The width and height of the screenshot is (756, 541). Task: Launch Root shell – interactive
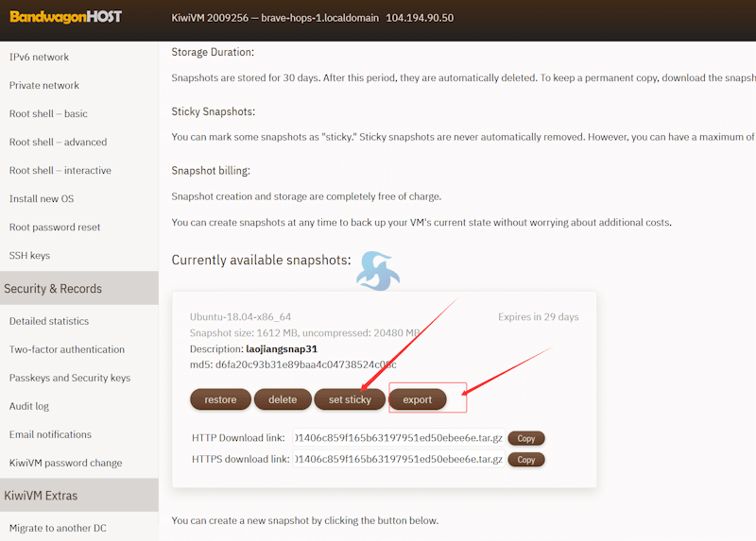tap(60, 171)
